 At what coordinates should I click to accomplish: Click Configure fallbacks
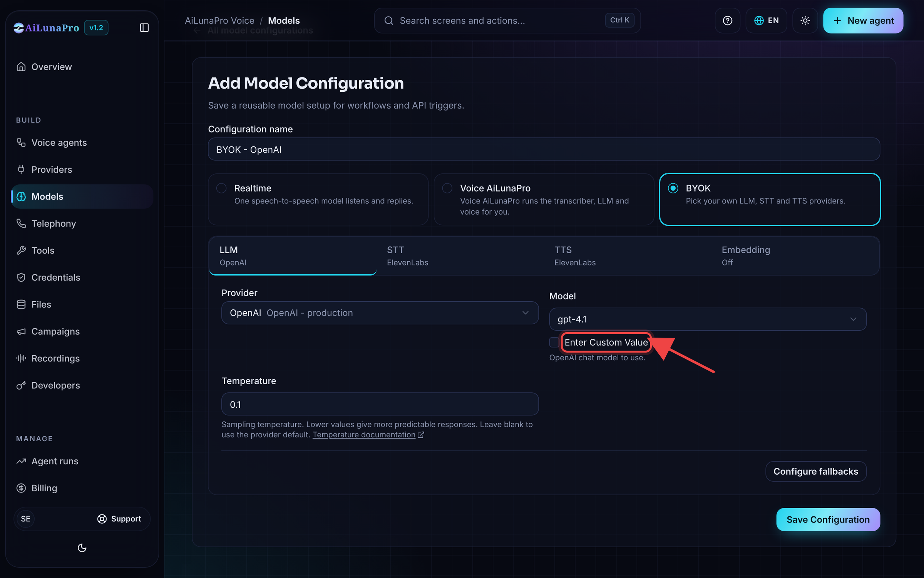[x=816, y=471]
